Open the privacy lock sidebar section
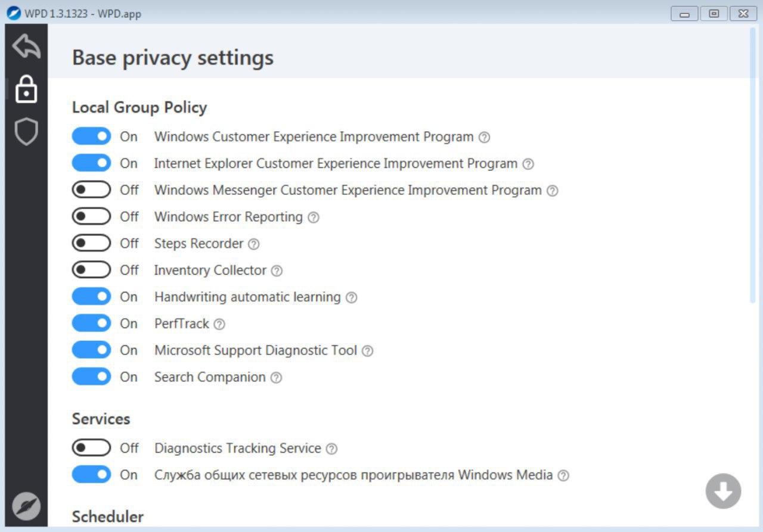763x532 pixels. 26,89
